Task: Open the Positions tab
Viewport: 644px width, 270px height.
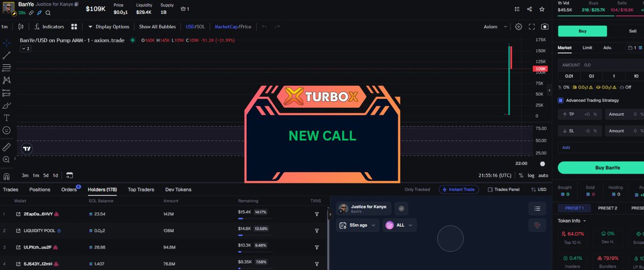Action: click(40, 190)
